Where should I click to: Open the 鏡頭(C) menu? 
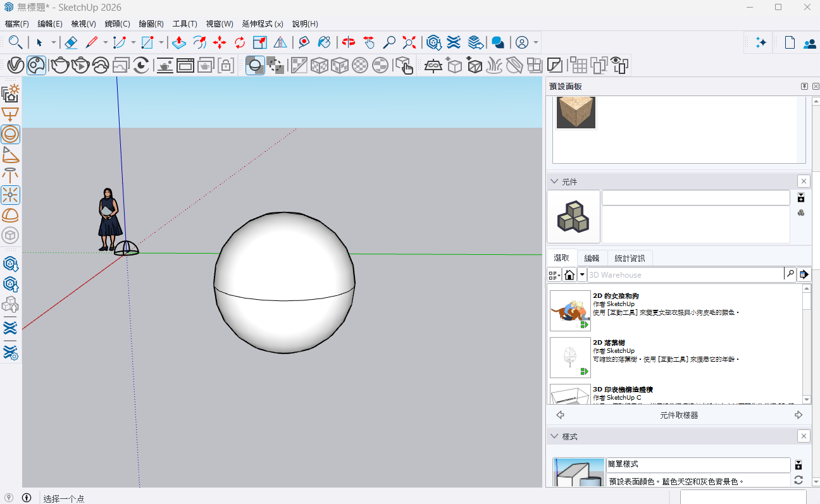coord(117,24)
